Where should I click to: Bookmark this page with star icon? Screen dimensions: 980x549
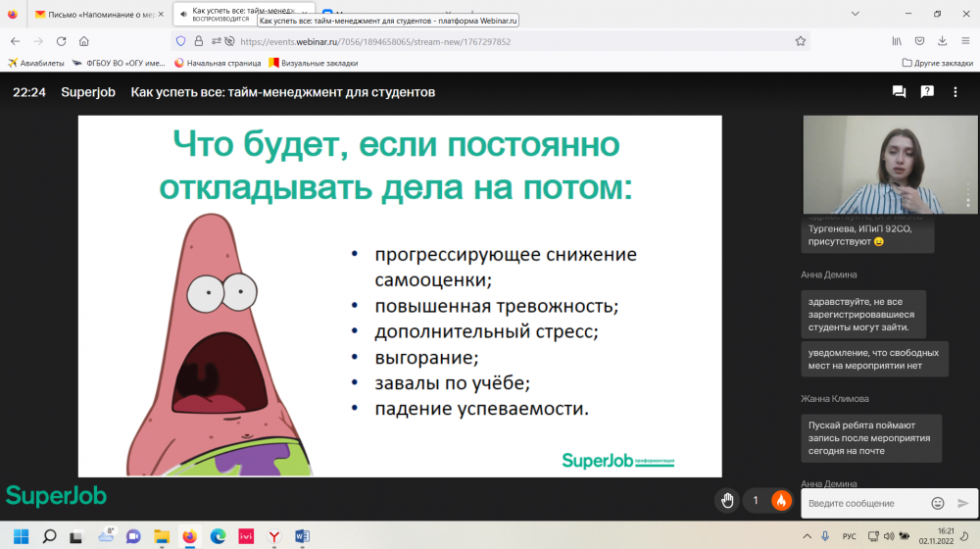click(x=801, y=41)
